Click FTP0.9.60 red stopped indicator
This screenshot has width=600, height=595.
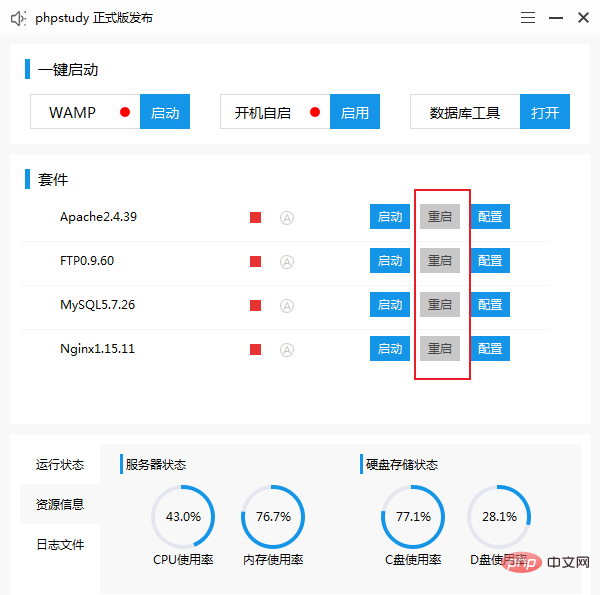point(255,261)
